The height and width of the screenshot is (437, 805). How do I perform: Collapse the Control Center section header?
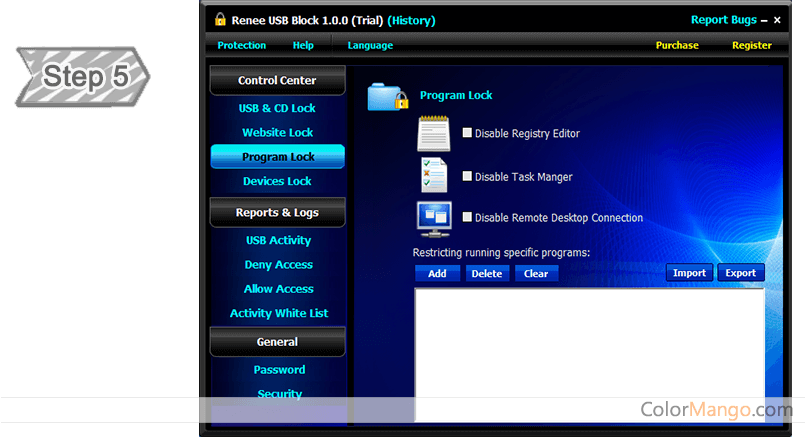(277, 81)
